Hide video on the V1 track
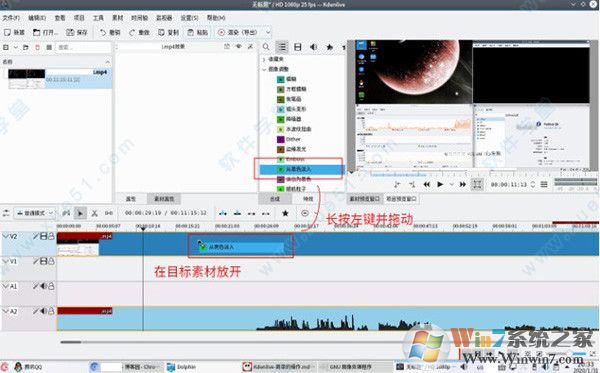Screen dimensions: 600x373 44,261
